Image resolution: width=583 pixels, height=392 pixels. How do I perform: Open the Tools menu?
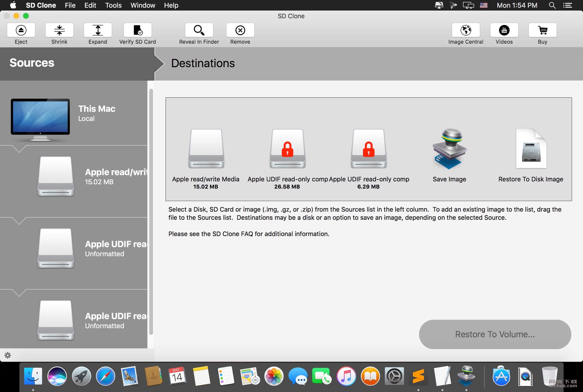coord(113,5)
